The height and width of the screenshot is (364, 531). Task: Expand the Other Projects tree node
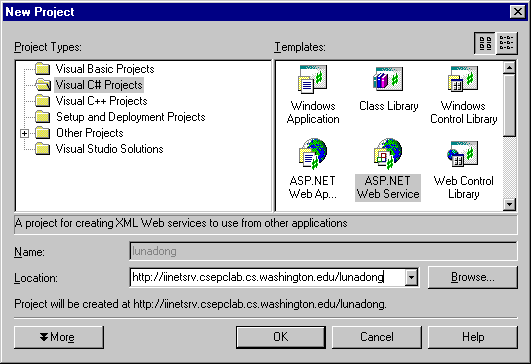(x=24, y=133)
